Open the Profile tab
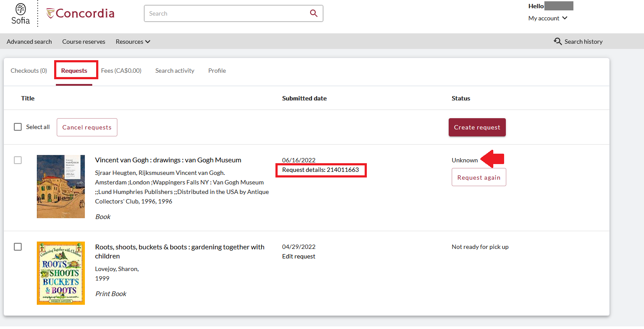This screenshot has width=644, height=329. pyautogui.click(x=217, y=71)
